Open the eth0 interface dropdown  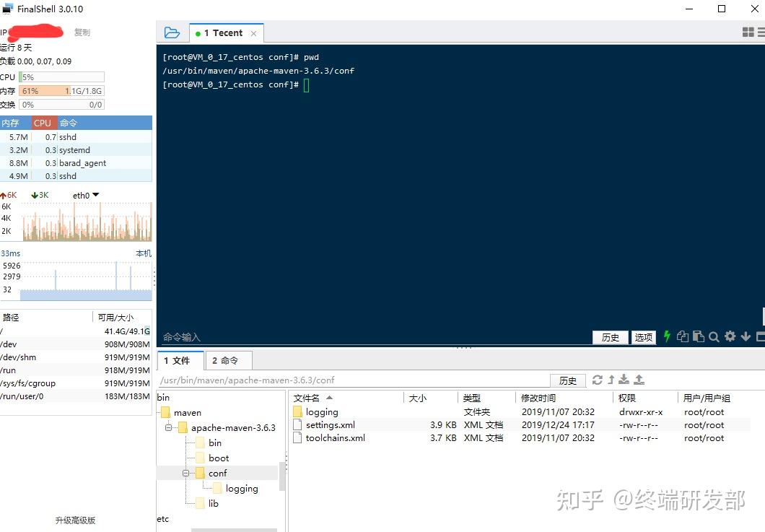tap(95, 195)
